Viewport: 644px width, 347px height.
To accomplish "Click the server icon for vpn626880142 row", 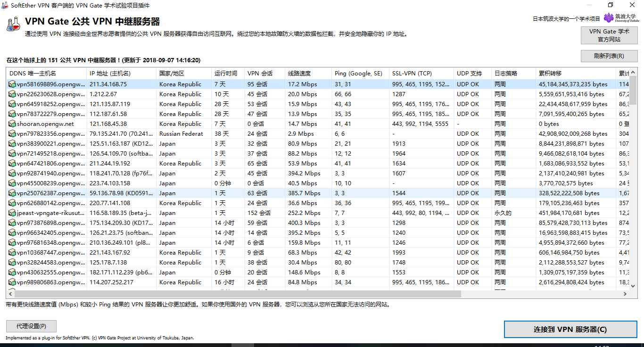I will click(12, 203).
